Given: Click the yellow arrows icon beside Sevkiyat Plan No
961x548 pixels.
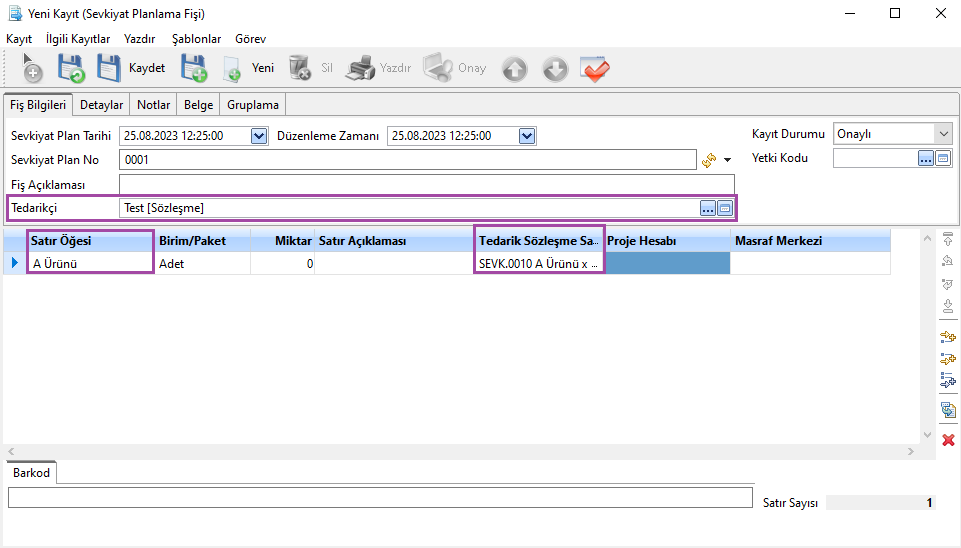Looking at the screenshot, I should (x=709, y=159).
